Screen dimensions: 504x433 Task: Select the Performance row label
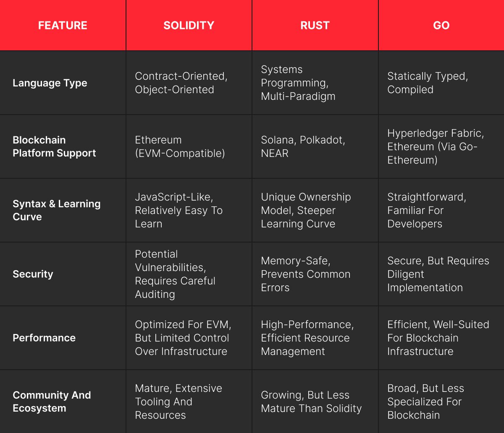[44, 338]
